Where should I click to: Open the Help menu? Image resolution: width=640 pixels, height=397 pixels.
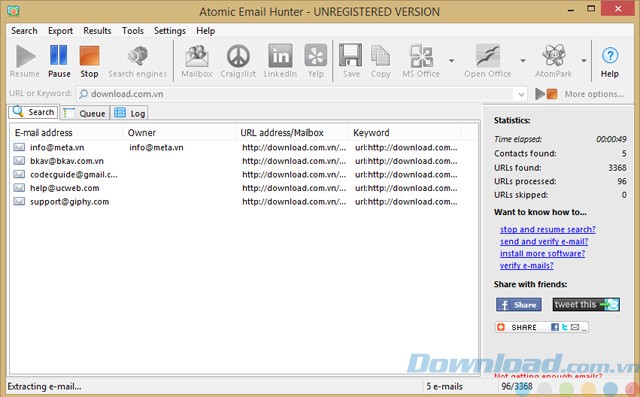[x=205, y=31]
